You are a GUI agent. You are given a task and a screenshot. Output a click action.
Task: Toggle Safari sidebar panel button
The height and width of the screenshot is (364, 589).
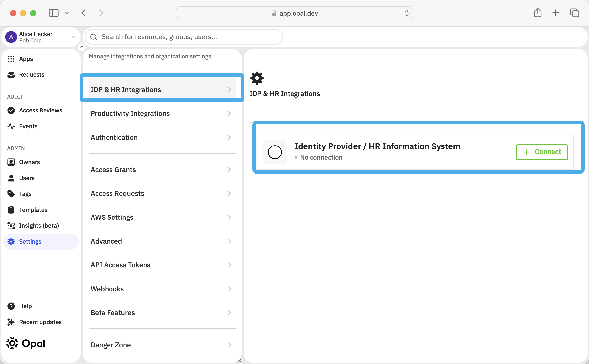tap(54, 13)
